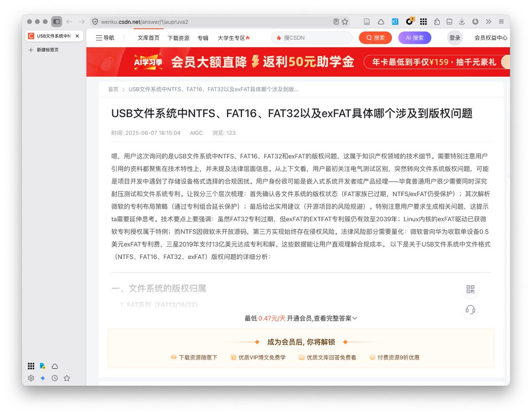Open 专辑 menu item
532x415 pixels.
[203, 38]
